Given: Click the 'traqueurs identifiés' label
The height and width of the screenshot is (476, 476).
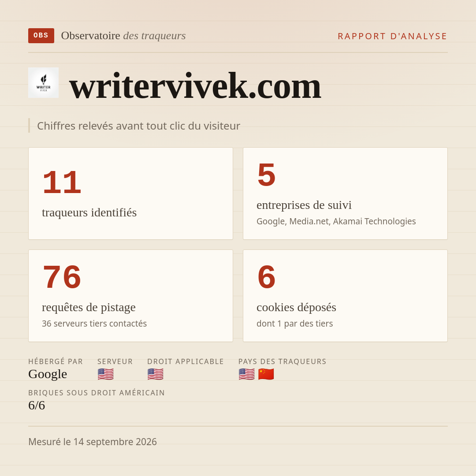Looking at the screenshot, I should click(x=89, y=212).
